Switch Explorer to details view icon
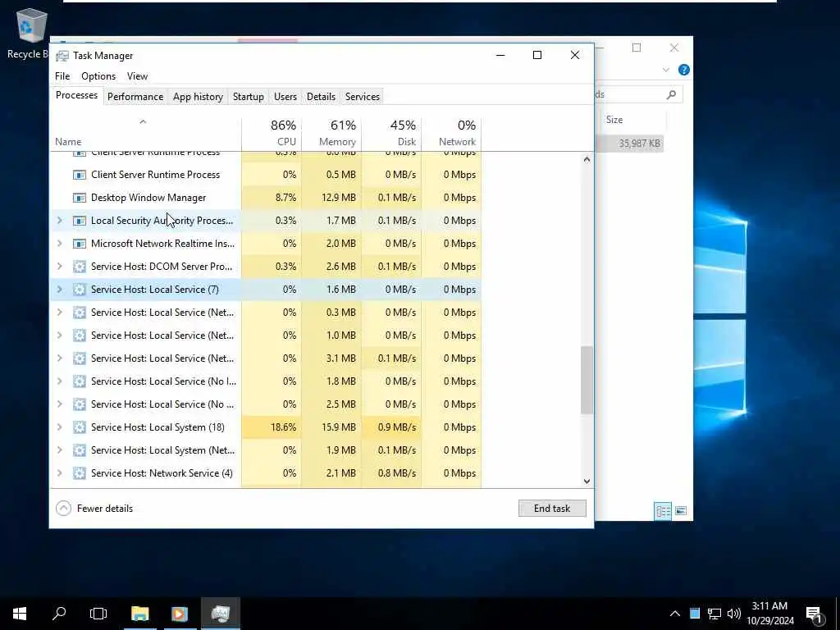Screen dimensions: 840x630 click(663, 510)
